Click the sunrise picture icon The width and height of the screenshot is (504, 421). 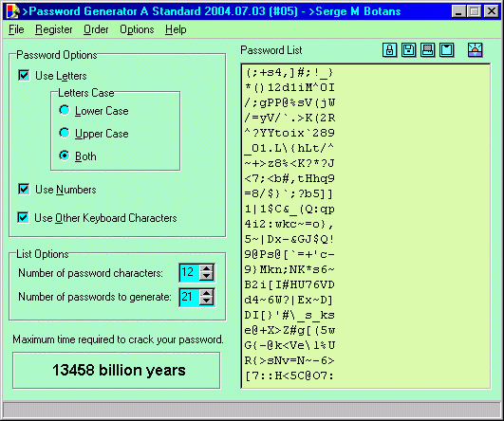click(476, 50)
